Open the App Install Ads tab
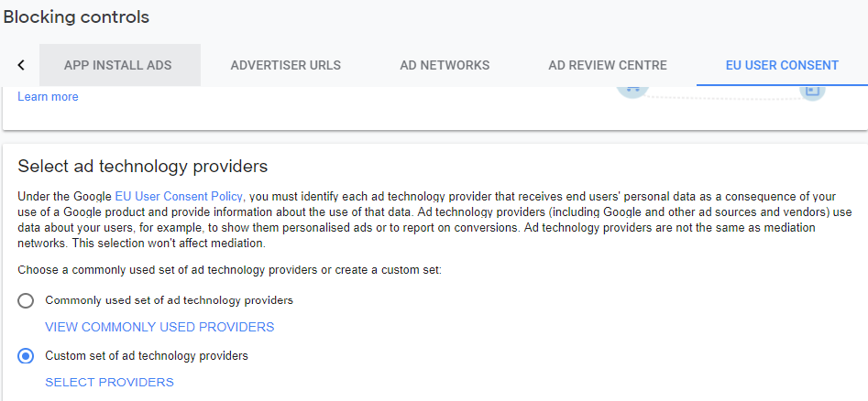This screenshot has height=401, width=868. click(x=118, y=65)
